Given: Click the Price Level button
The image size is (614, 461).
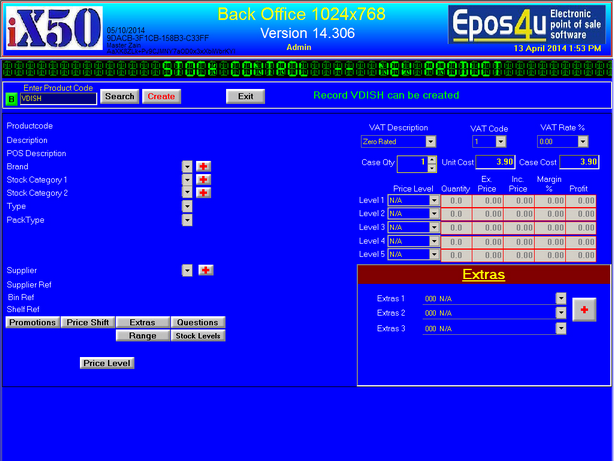Looking at the screenshot, I should point(107,363).
